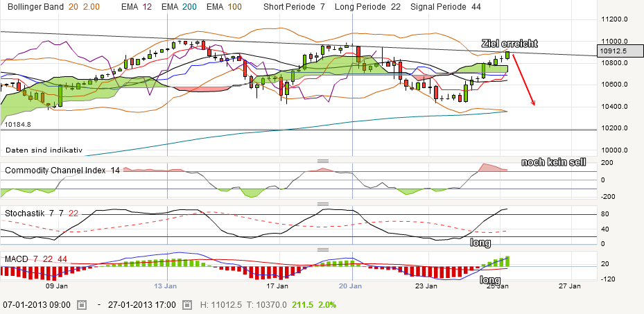Click grip handle above Stochastik panel
This screenshot has width=644, height=314.
pyautogui.click(x=323, y=204)
